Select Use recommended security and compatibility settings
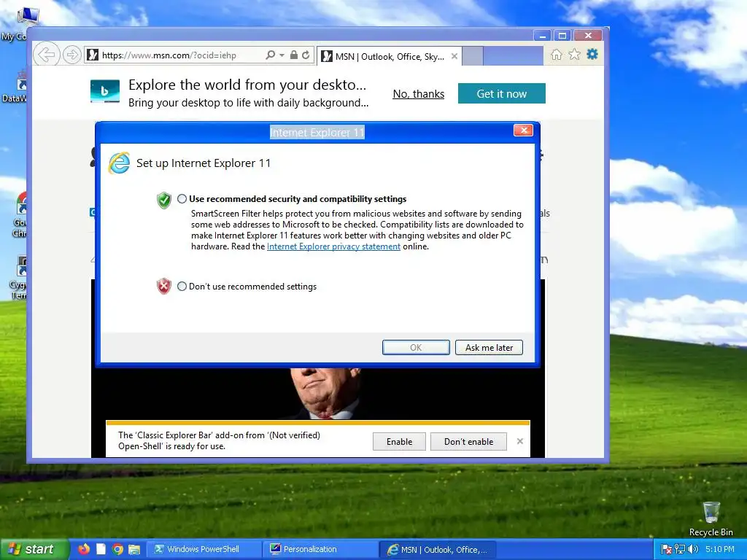 pos(182,199)
